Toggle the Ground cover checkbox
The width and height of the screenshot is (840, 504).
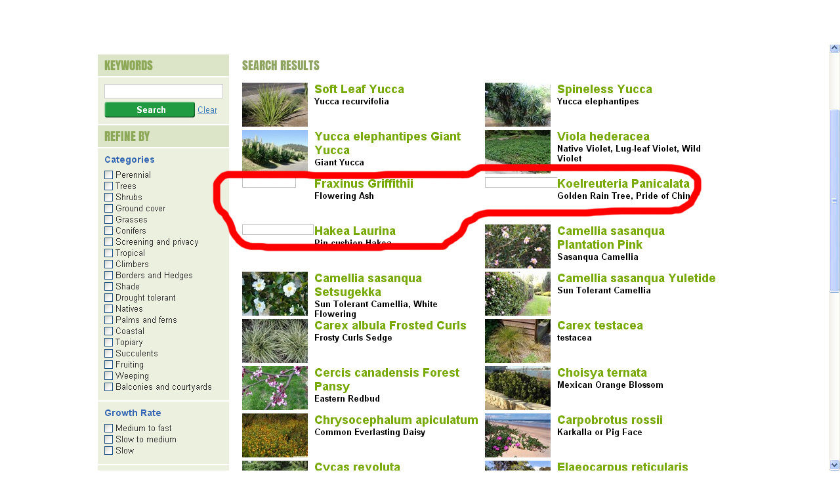(x=108, y=208)
